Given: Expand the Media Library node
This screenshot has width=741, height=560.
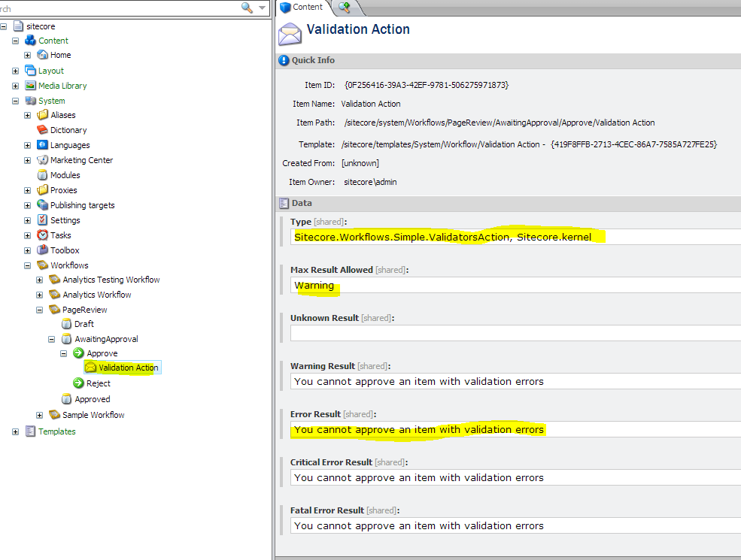Looking at the screenshot, I should [x=15, y=86].
